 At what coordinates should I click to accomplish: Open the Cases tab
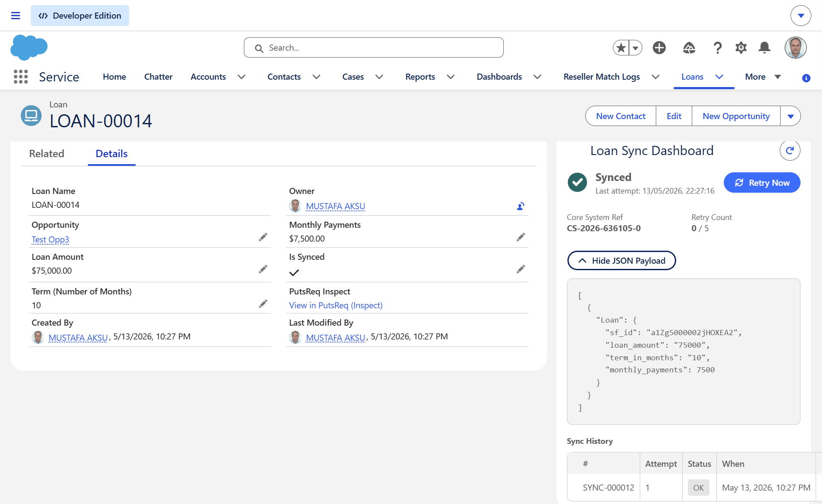point(353,77)
